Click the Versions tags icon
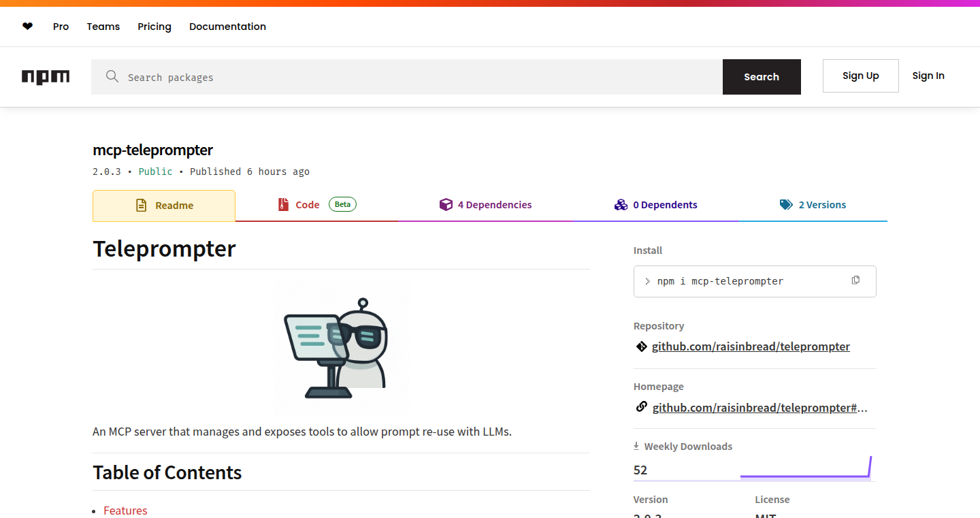 point(786,205)
